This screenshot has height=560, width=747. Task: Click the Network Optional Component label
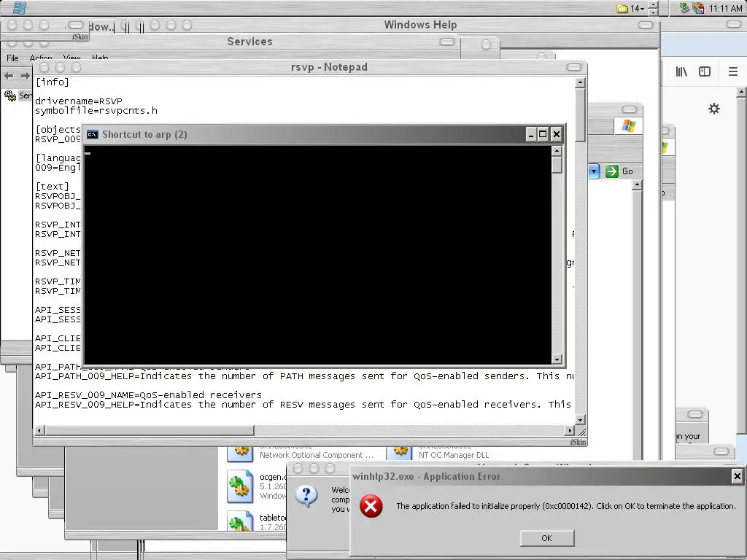(317, 455)
